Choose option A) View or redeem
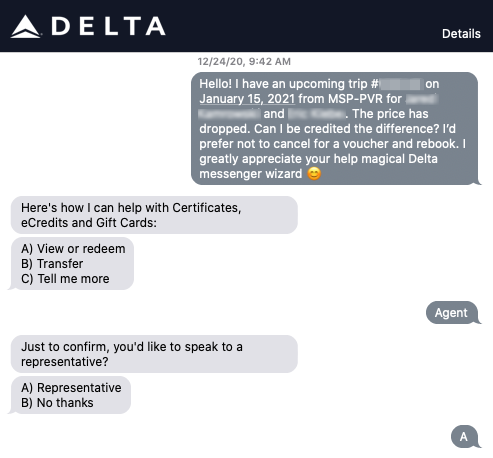This screenshot has width=493, height=458. click(x=73, y=249)
